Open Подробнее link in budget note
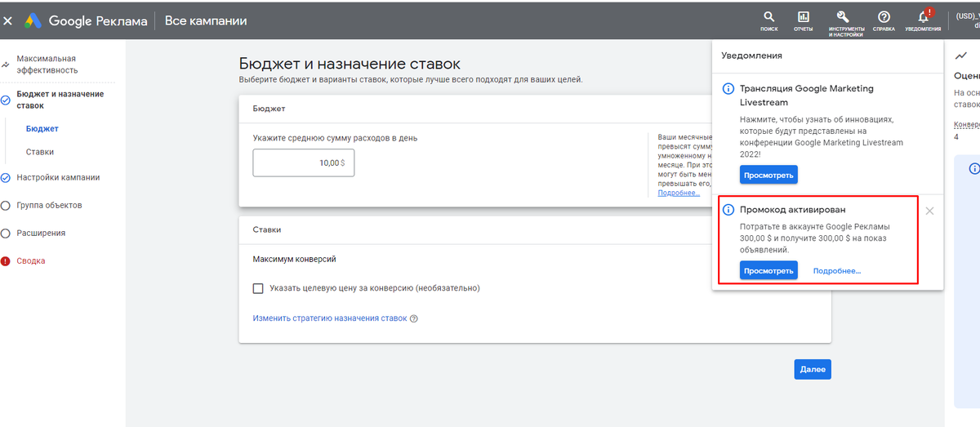 click(679, 193)
